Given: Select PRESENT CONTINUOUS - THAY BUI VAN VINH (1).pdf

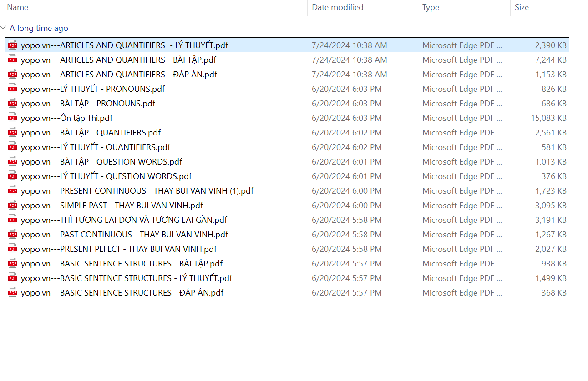Looking at the screenshot, I should pyautogui.click(x=137, y=190).
